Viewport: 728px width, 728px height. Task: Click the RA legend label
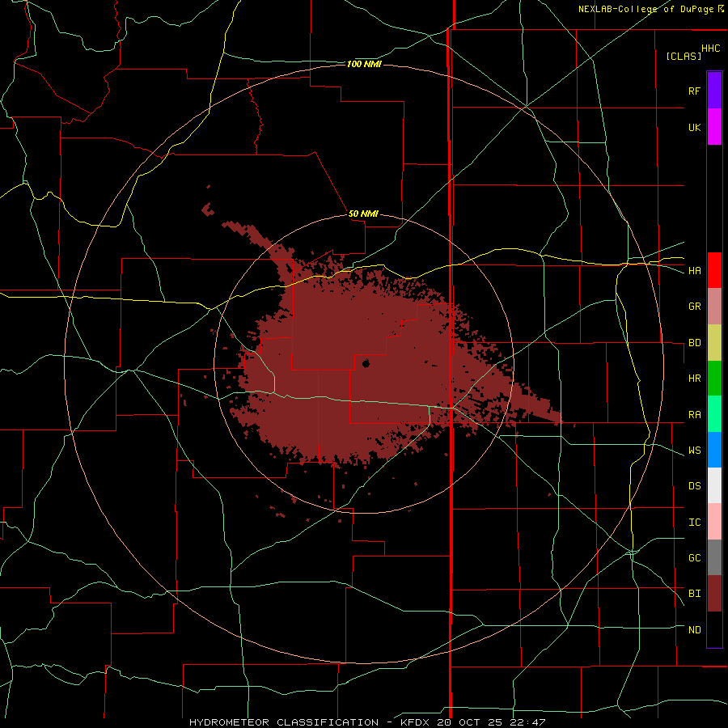tap(694, 415)
